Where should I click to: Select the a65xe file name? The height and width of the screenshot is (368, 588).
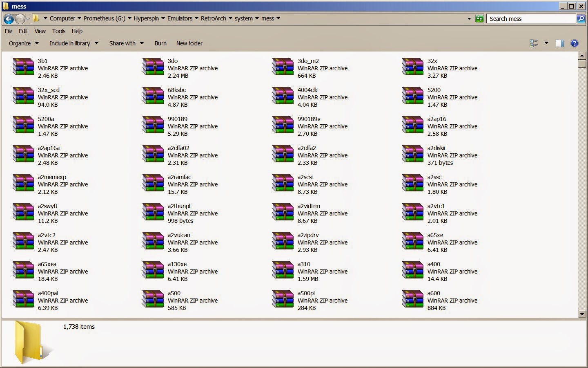[x=435, y=235]
